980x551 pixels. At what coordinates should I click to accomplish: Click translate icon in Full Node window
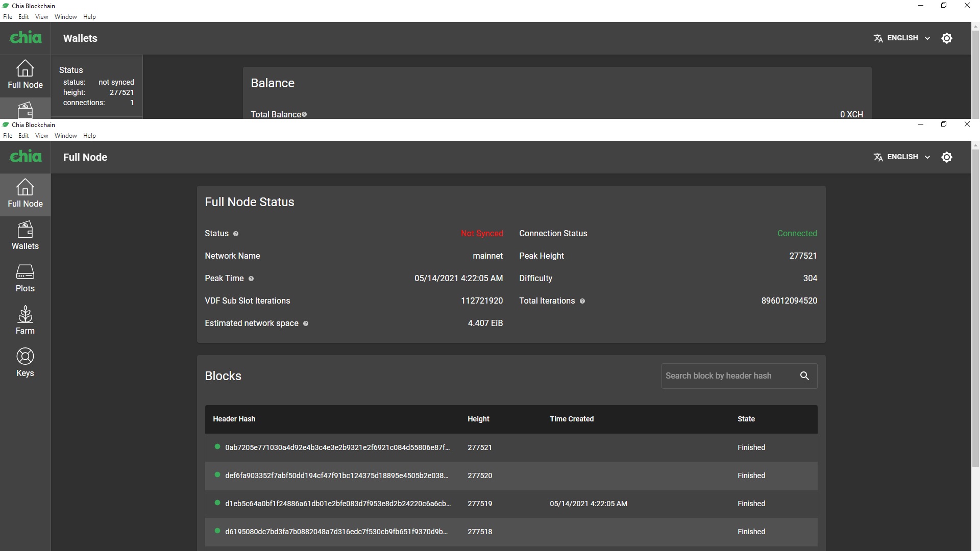pyautogui.click(x=878, y=157)
